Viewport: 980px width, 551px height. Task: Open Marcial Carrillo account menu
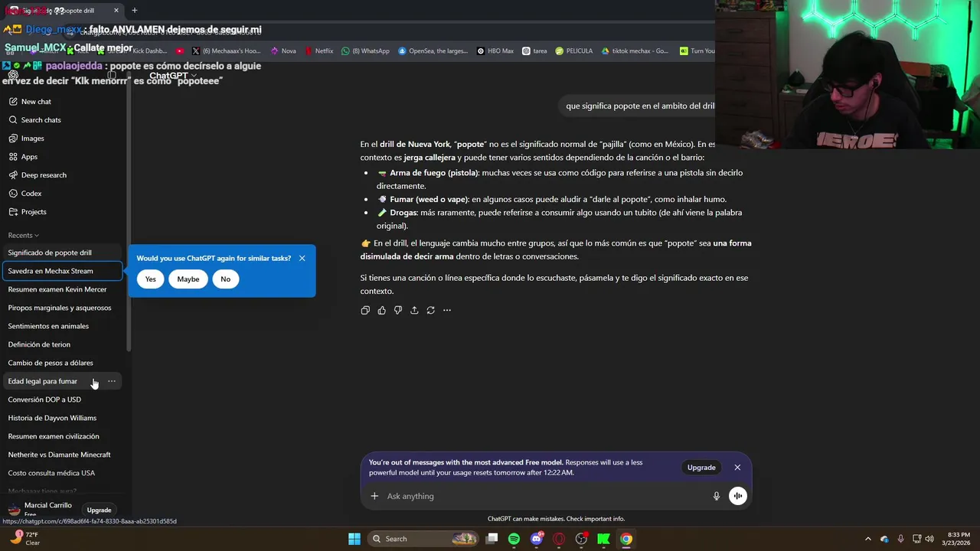click(40, 509)
